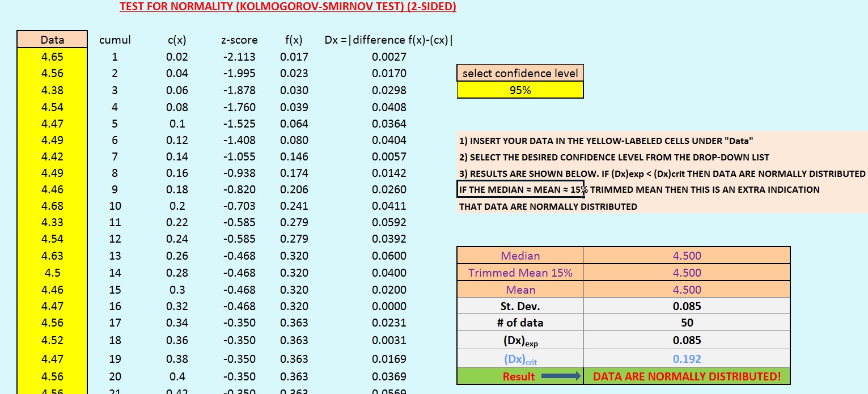Select c(x) cell showing 0.38
This screenshot has width=868, height=394.
(x=177, y=359)
